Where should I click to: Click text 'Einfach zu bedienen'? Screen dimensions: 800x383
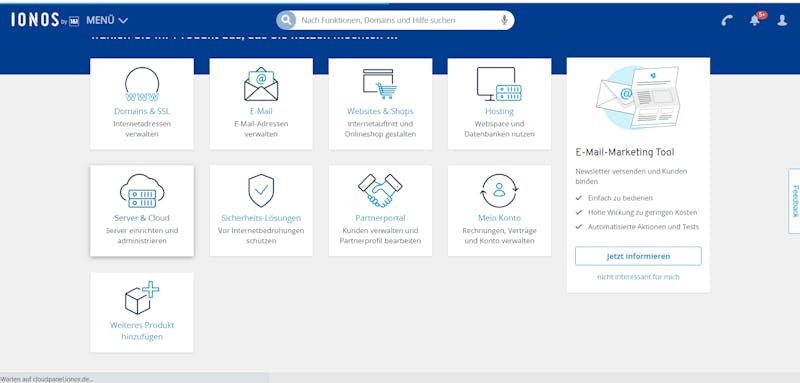pos(620,198)
